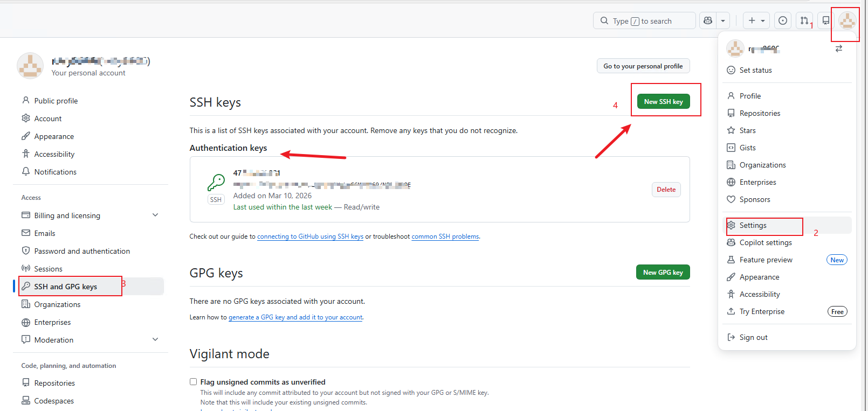The height and width of the screenshot is (411, 868).
Task: Open Appearance in settings sidebar
Action: point(91,136)
